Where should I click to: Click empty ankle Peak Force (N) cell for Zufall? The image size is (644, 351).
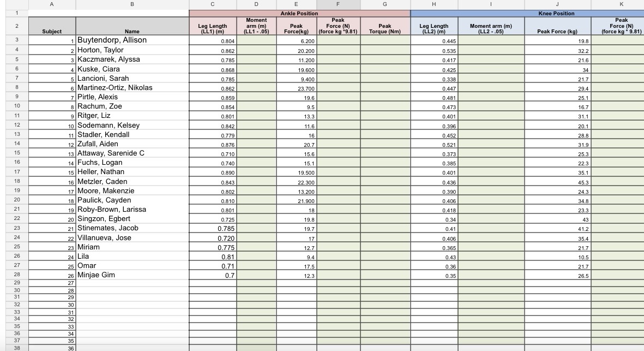(339, 144)
